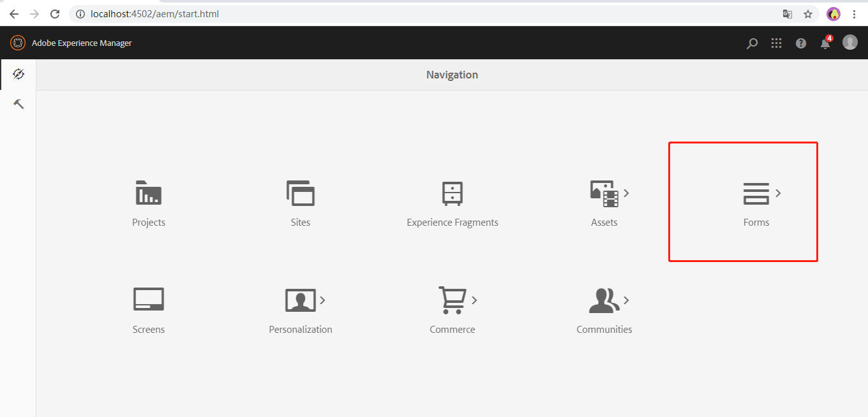Open the Projects console
This screenshot has width=868, height=417.
coord(149,203)
